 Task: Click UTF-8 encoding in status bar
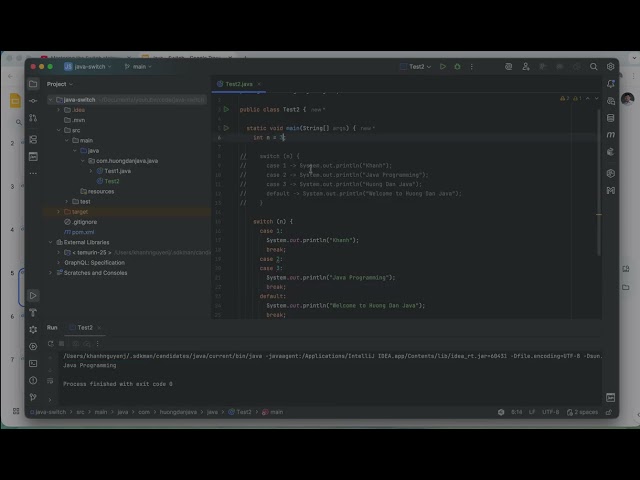[551, 412]
